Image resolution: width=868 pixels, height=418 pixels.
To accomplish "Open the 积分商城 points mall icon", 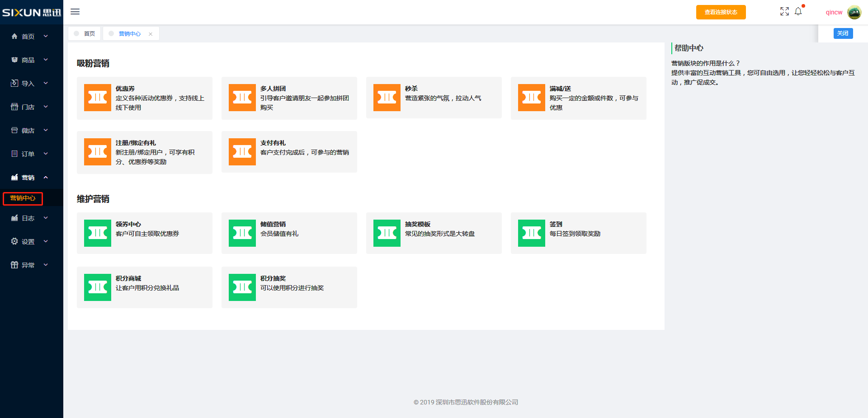I will (x=98, y=287).
